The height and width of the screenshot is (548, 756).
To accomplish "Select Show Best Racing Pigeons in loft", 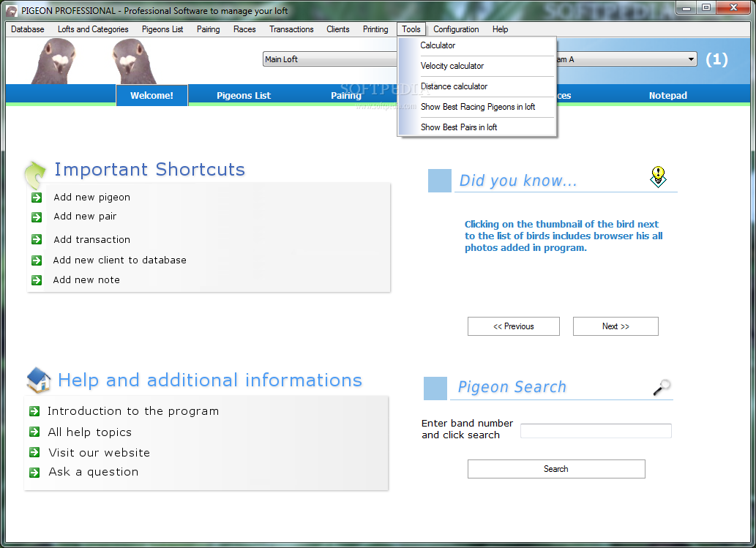I will point(477,107).
